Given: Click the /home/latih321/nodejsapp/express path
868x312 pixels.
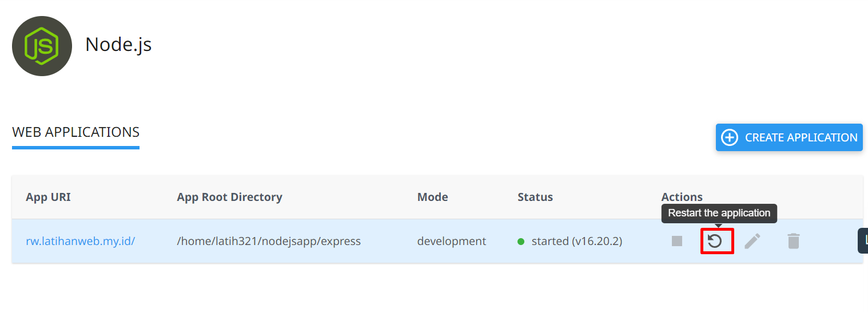Looking at the screenshot, I should click(x=269, y=241).
